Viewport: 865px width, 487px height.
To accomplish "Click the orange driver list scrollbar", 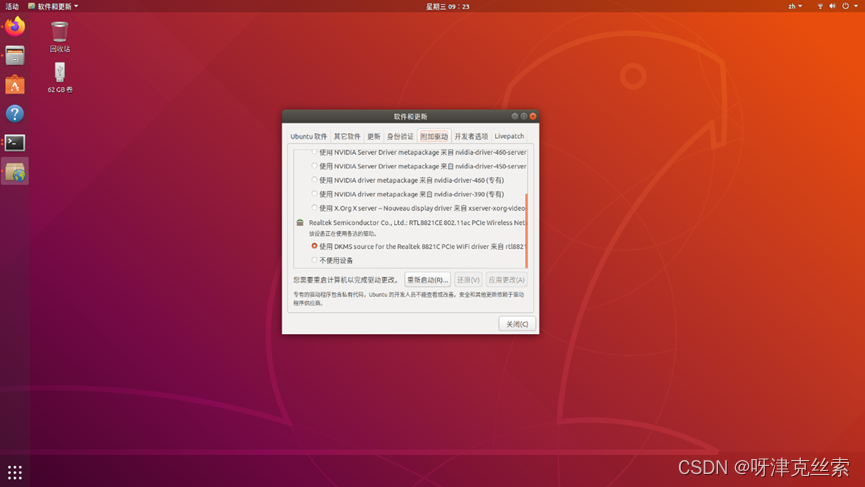I will (x=527, y=231).
